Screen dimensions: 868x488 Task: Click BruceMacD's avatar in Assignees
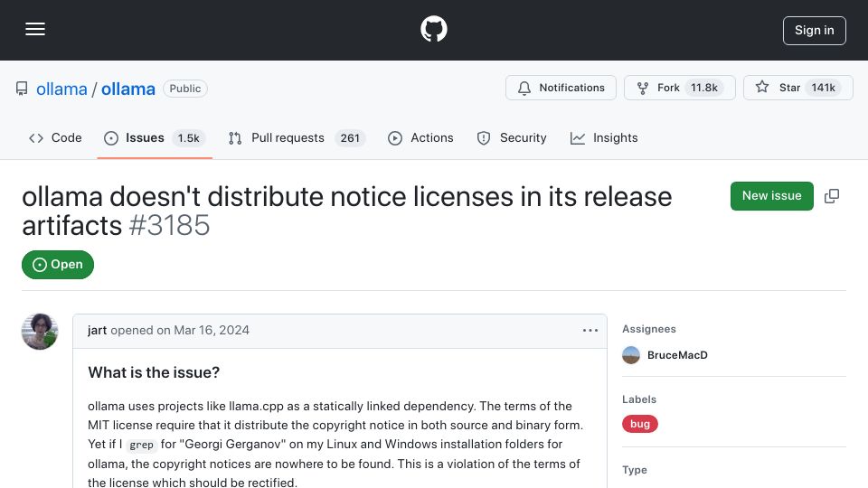tap(631, 355)
